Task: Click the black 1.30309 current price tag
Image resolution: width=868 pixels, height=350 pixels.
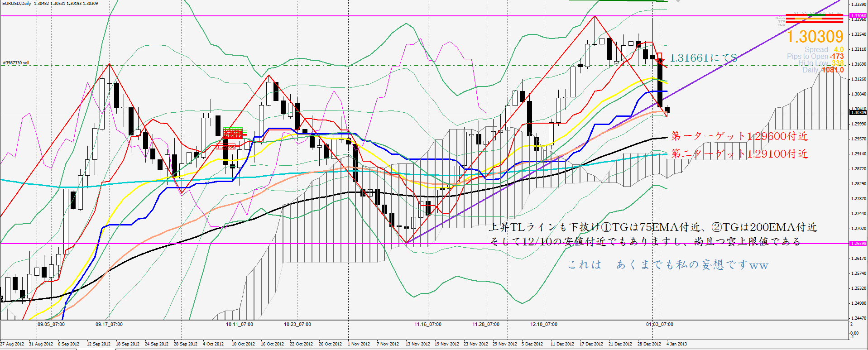Action: [x=858, y=112]
